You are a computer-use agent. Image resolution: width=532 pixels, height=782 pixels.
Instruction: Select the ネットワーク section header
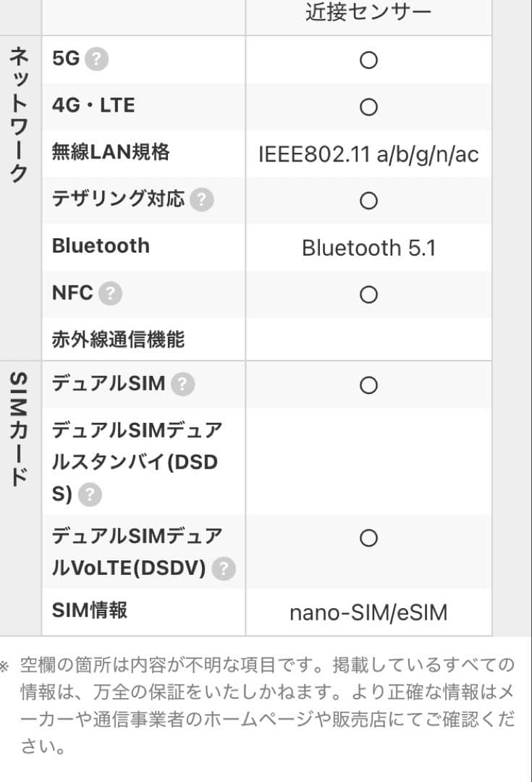coord(20,114)
